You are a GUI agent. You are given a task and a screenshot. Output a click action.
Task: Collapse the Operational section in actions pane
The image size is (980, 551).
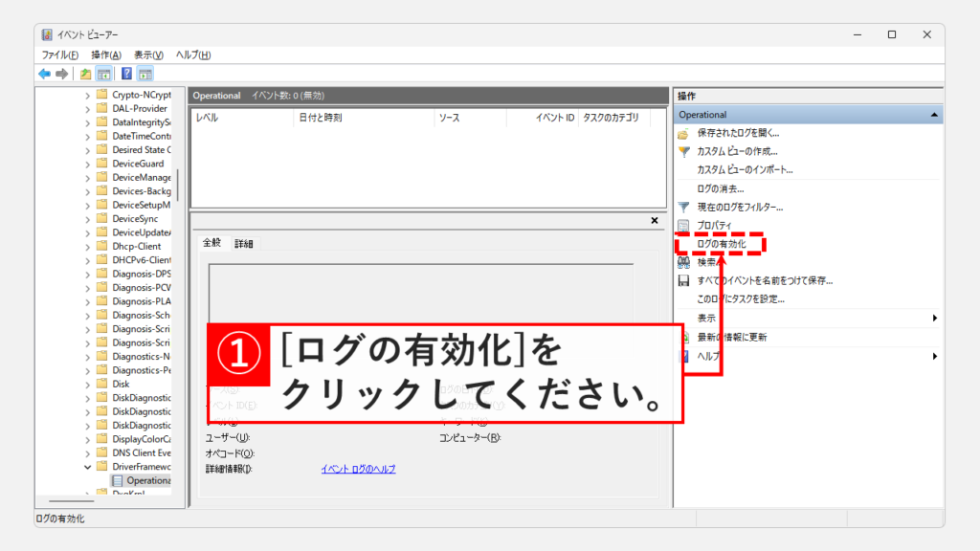(933, 115)
